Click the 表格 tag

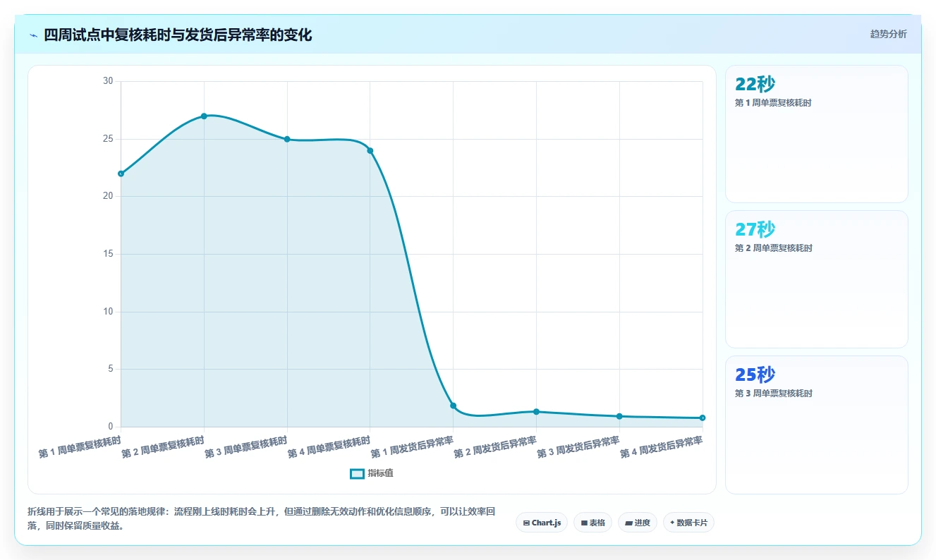click(592, 523)
